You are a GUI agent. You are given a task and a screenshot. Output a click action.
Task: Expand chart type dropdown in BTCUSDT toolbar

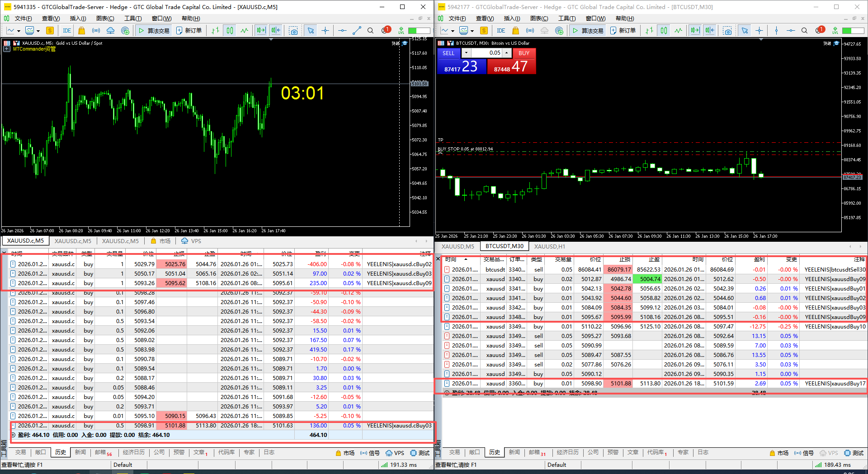(x=453, y=31)
